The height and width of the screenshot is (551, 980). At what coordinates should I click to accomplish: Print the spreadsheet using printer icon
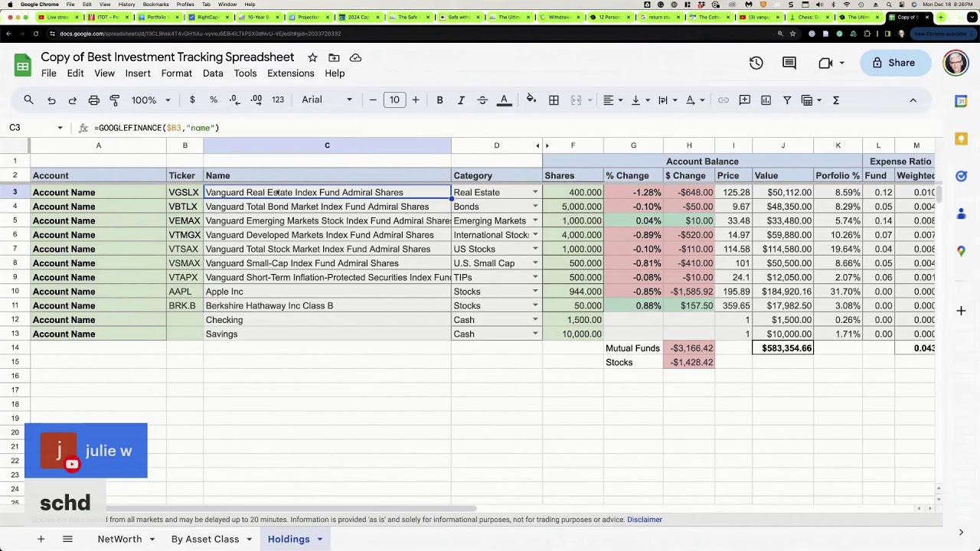(x=94, y=100)
